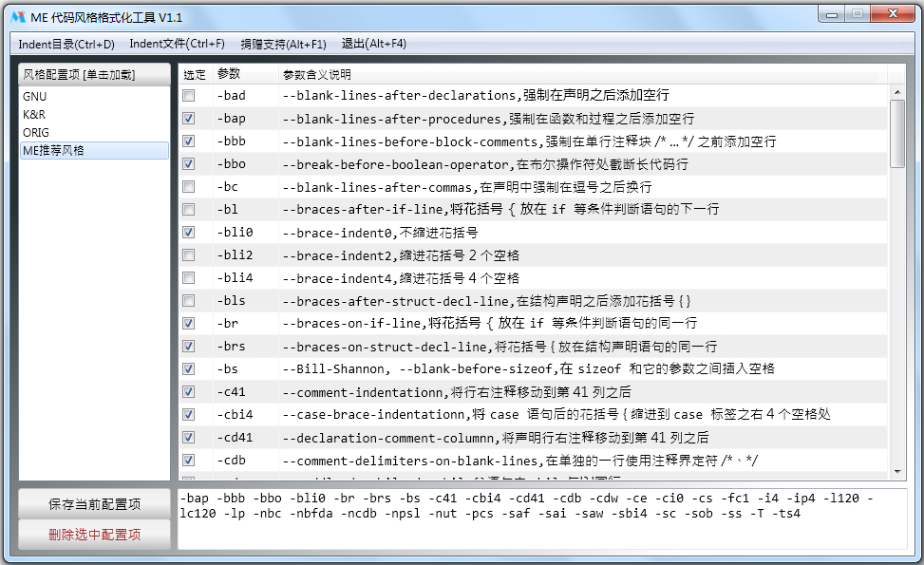
Task: Select the --braces-after-struct-decl-line description row
Action: 533,300
